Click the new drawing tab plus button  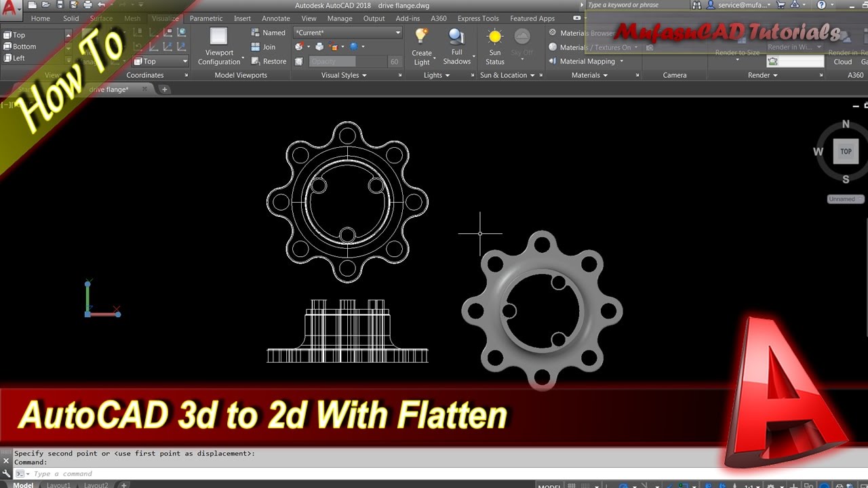point(165,89)
